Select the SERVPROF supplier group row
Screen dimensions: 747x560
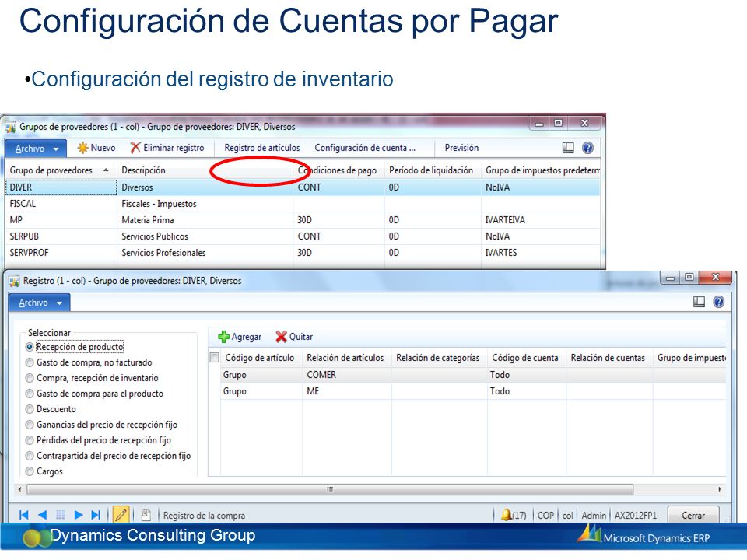[303, 252]
